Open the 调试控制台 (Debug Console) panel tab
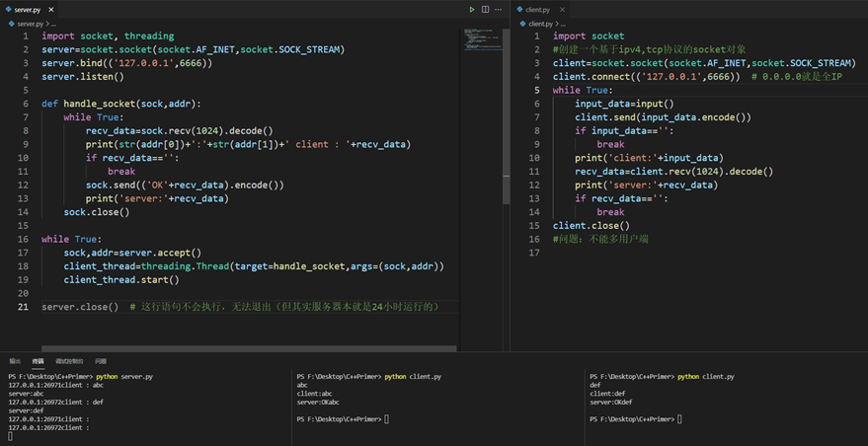The height and width of the screenshot is (446, 868). (x=69, y=361)
